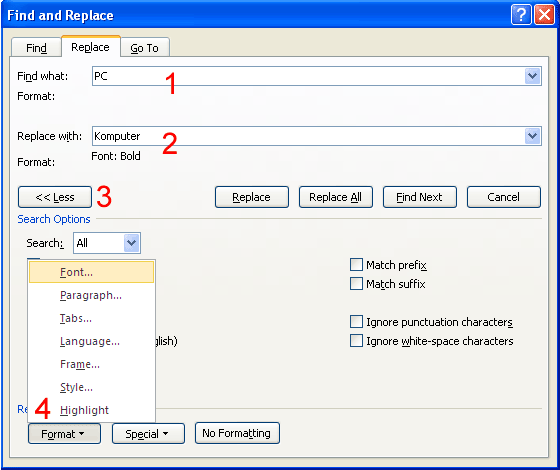
Task: Click the Find Next button
Action: pos(420,197)
